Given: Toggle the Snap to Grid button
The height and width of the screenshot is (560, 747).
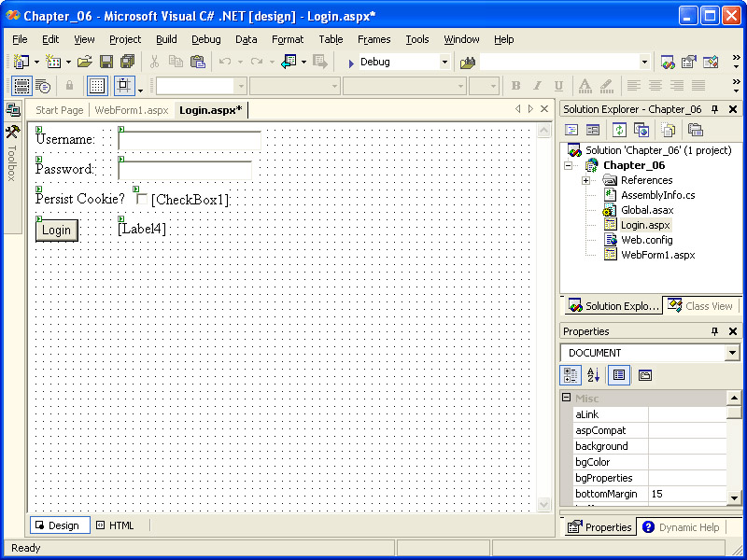Looking at the screenshot, I should tap(124, 86).
